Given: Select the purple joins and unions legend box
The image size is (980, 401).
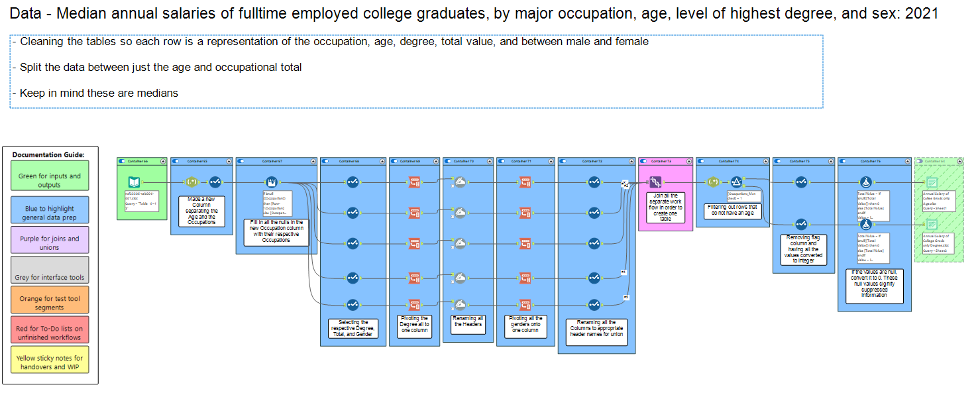Looking at the screenshot, I should tap(50, 240).
